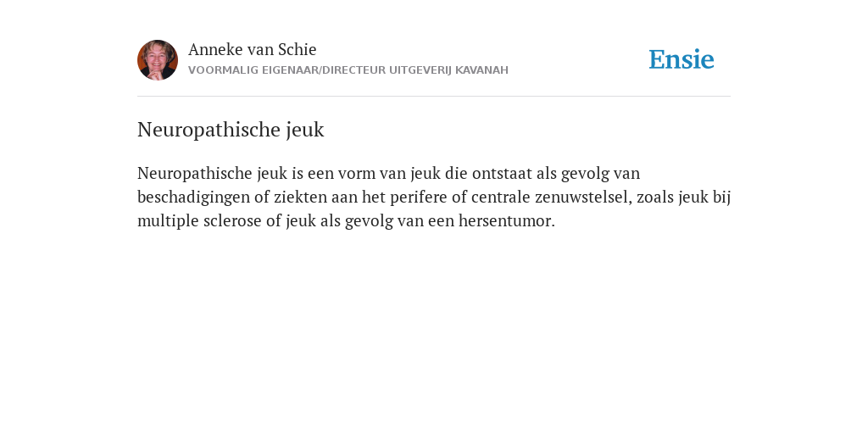Click the surname 'Schie' in the author name
Viewport: 868px width, 434px height.
pos(298,49)
